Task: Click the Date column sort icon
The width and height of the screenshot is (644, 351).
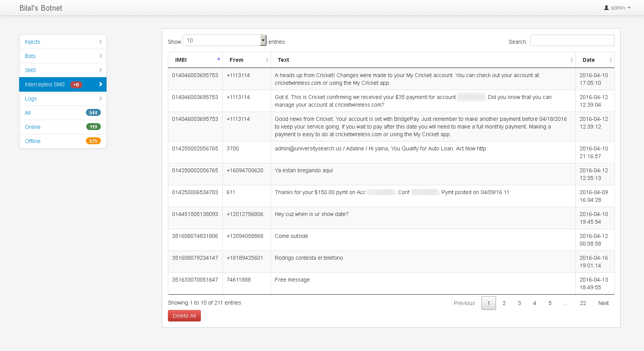Action: [610, 60]
